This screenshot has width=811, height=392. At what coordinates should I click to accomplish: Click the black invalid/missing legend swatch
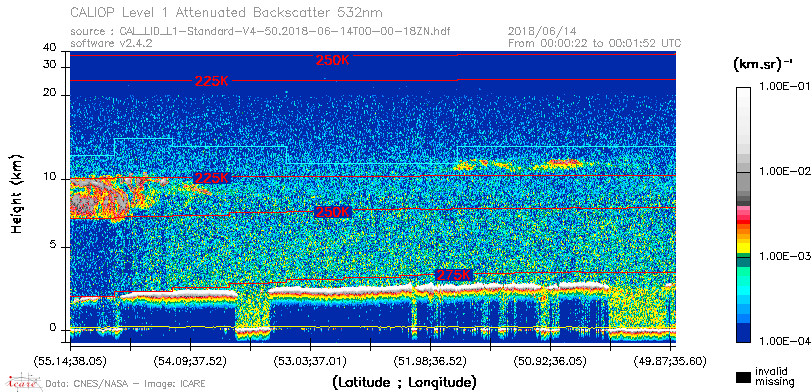(744, 378)
